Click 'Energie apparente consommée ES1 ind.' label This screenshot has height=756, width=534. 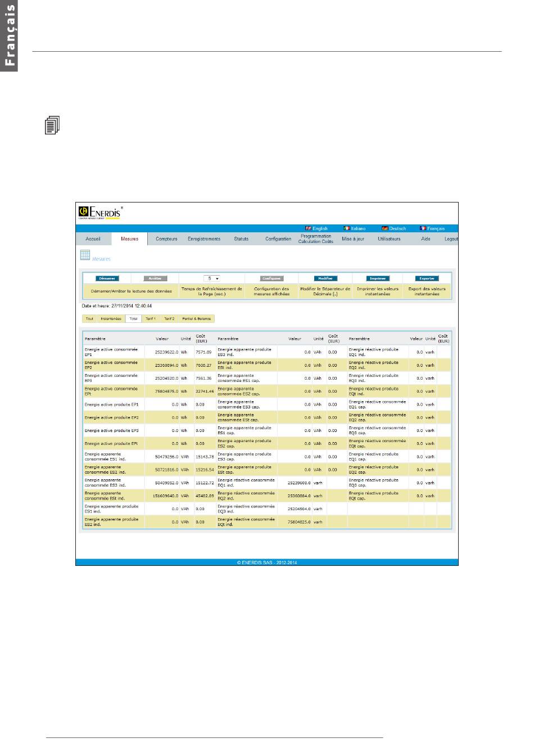(105, 457)
